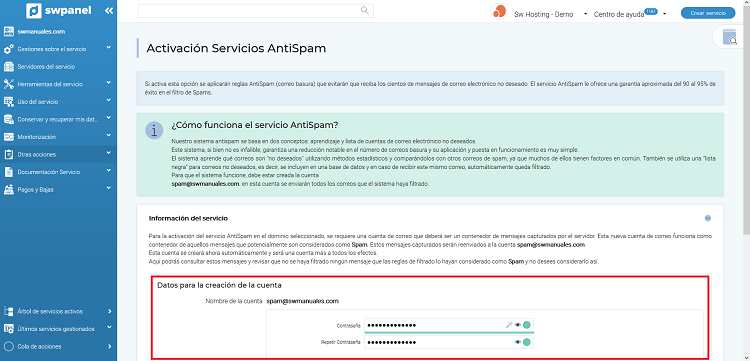Show the Repetir Contraseña field with eye icon
This screenshot has height=361, width=750.
point(518,342)
